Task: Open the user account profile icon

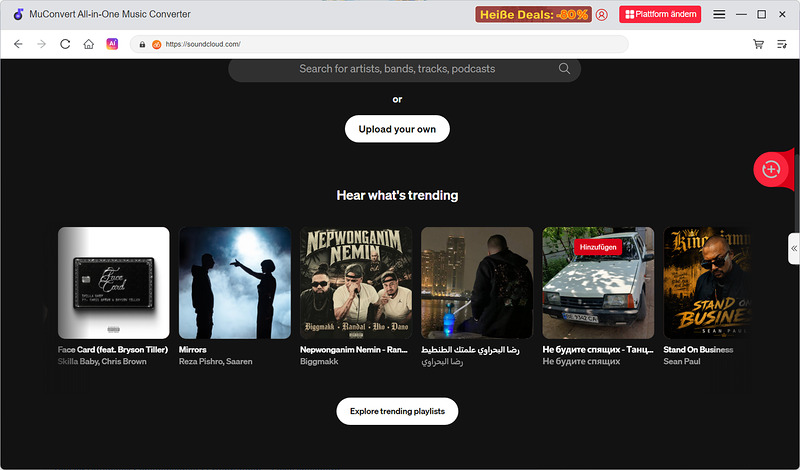Action: point(602,14)
